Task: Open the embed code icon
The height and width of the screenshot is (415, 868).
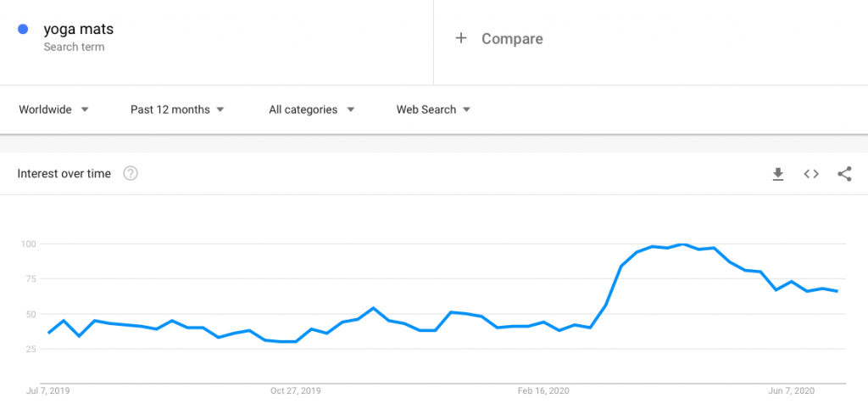Action: click(x=811, y=174)
